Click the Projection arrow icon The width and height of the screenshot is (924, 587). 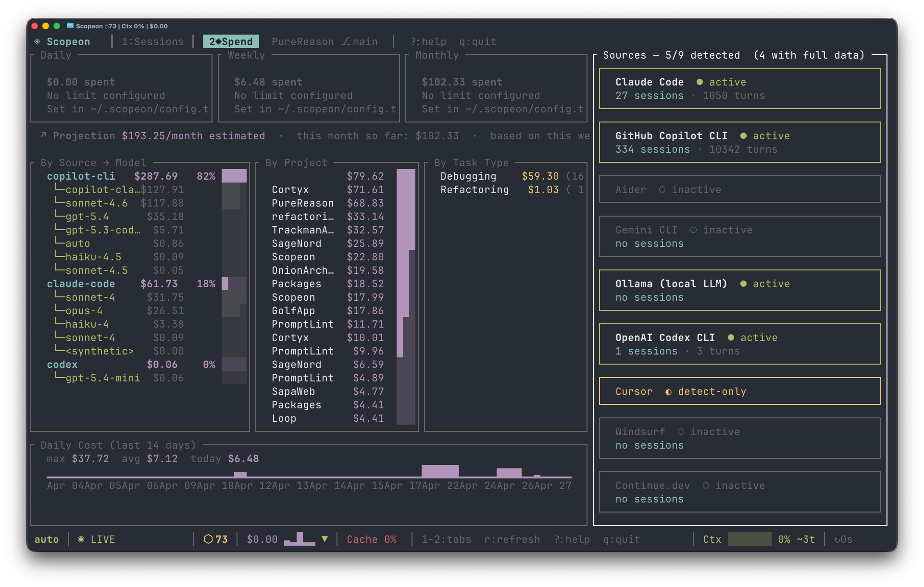(x=44, y=135)
